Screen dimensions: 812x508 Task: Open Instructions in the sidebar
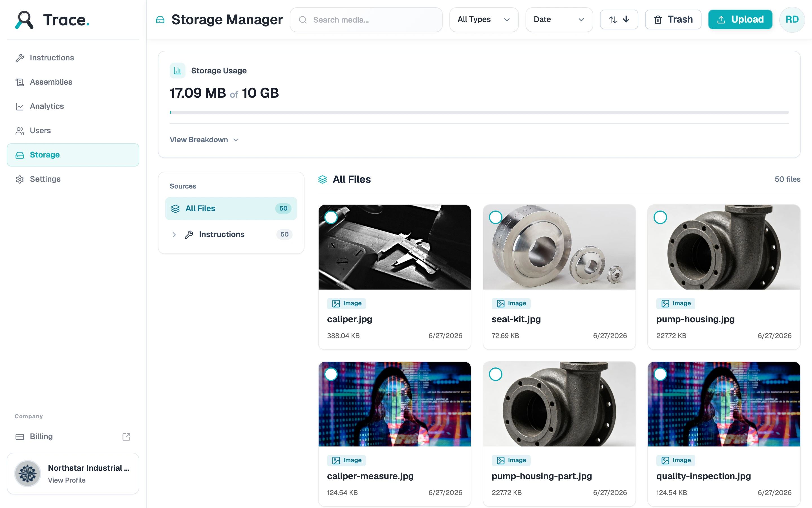73,58
